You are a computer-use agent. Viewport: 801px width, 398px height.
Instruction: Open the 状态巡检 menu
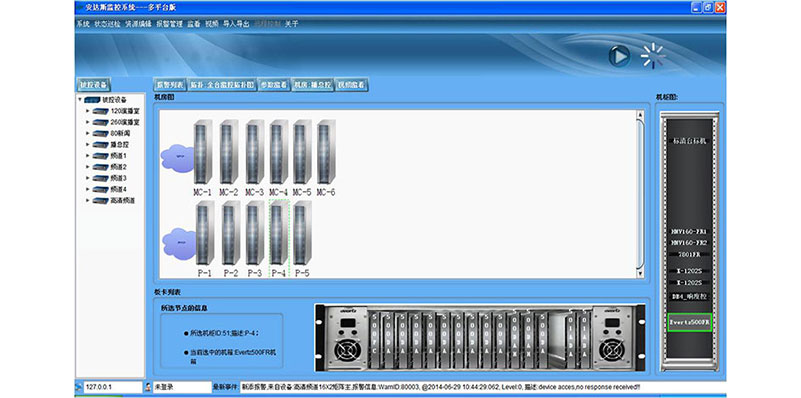coord(108,24)
